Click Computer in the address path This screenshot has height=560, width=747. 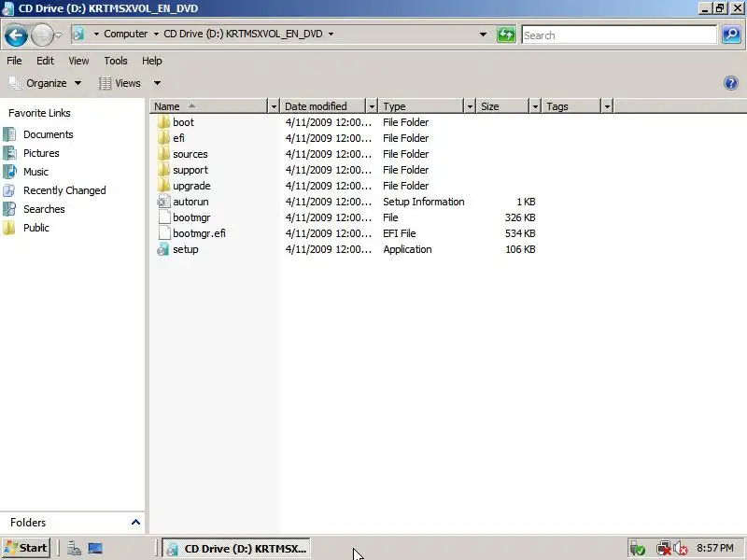click(x=126, y=34)
